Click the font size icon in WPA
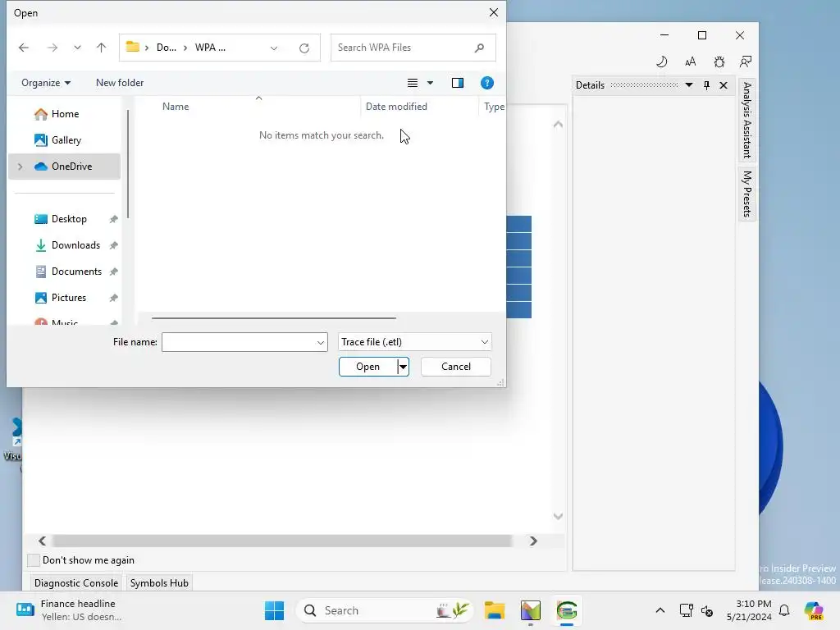 pyautogui.click(x=690, y=62)
